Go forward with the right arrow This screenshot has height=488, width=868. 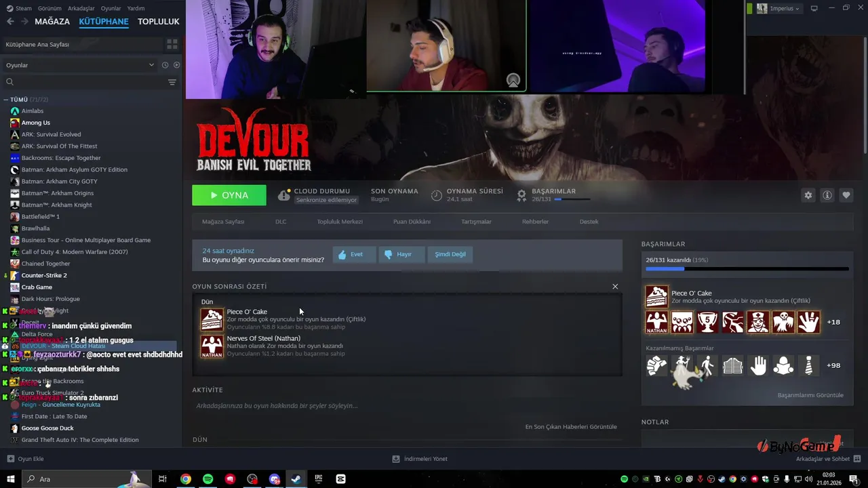click(x=24, y=21)
